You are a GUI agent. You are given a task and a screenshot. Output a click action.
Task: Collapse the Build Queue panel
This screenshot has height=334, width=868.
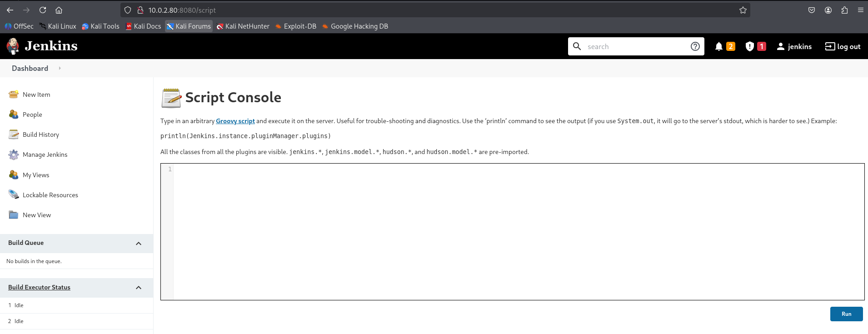click(x=139, y=244)
